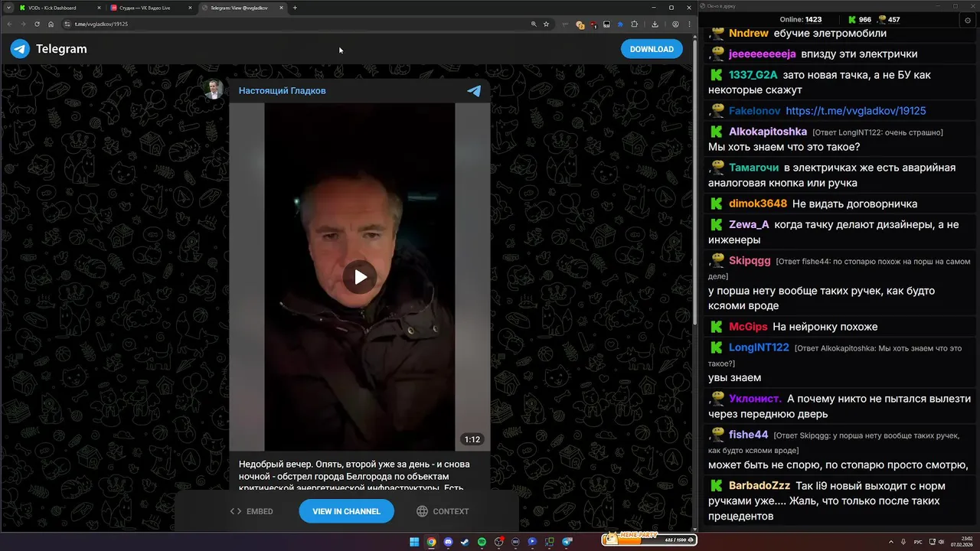980x551 pixels.
Task: Open Steam from the taskbar
Action: [x=465, y=542]
